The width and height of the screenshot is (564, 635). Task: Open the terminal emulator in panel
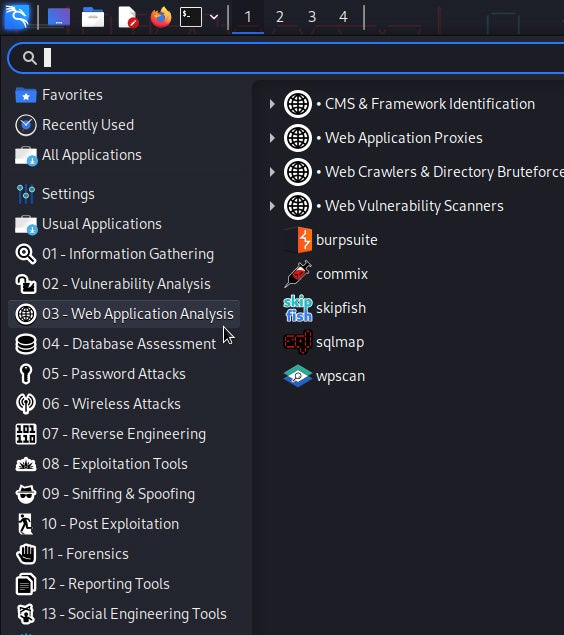191,17
